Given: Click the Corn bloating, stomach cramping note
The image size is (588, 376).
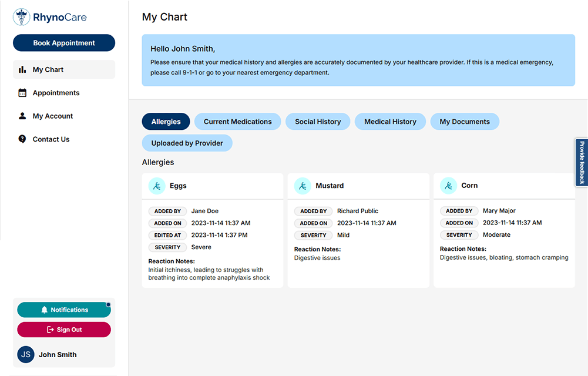Looking at the screenshot, I should coord(504,257).
